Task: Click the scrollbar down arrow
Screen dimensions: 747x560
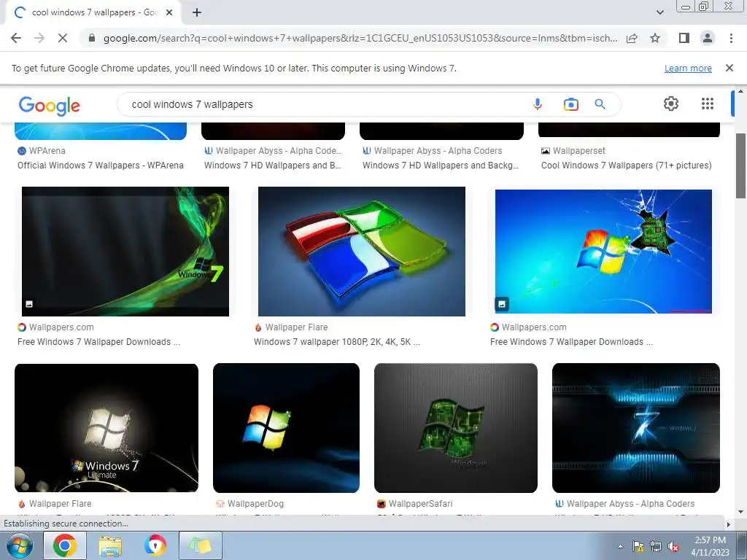Action: 740,511
